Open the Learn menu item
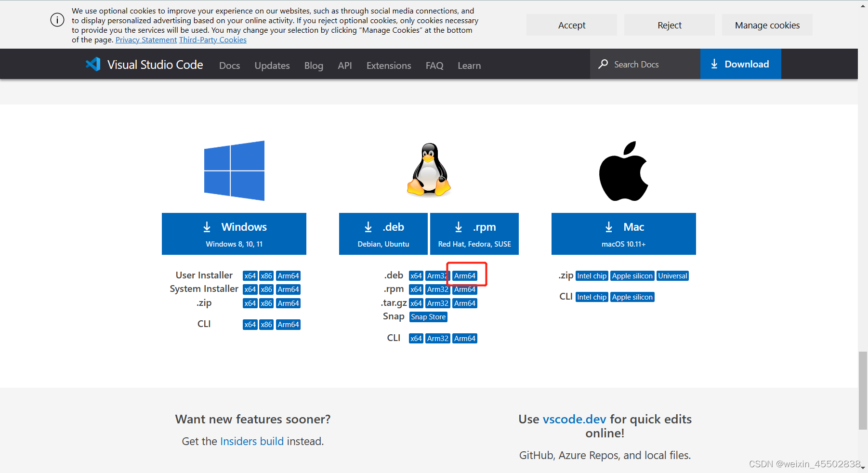 pos(469,66)
